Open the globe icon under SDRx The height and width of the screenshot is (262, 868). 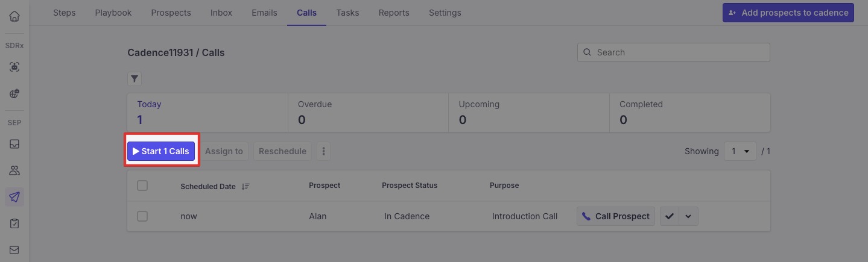coord(14,94)
